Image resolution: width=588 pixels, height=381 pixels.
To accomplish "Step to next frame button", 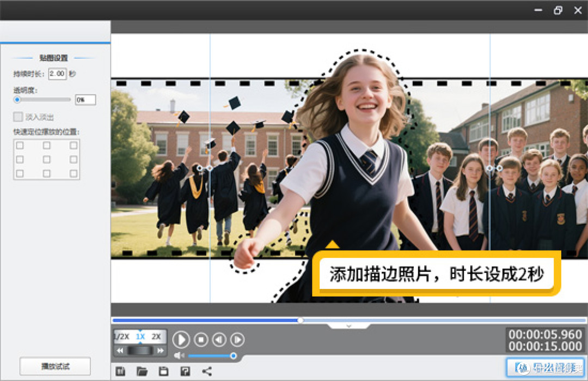I will coord(237,340).
